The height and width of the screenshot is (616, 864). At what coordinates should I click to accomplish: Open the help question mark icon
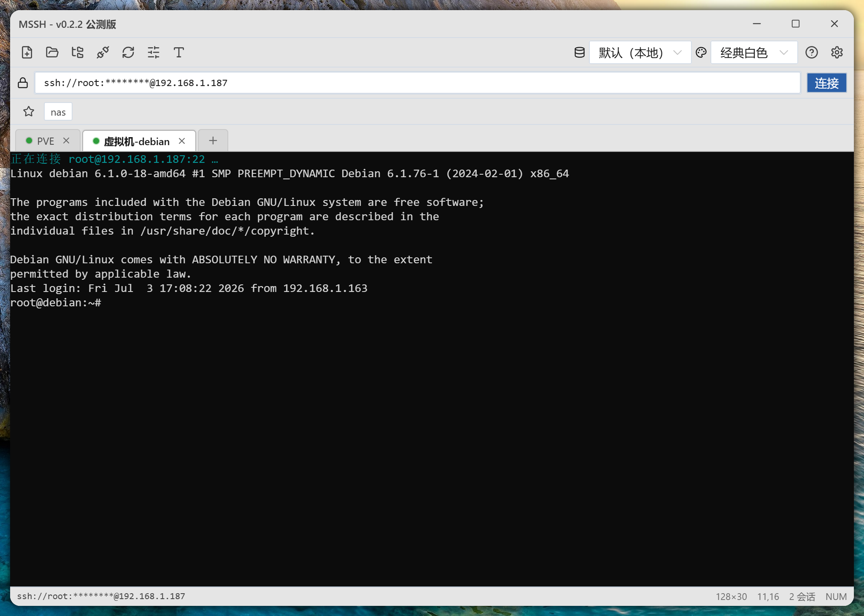pos(812,52)
